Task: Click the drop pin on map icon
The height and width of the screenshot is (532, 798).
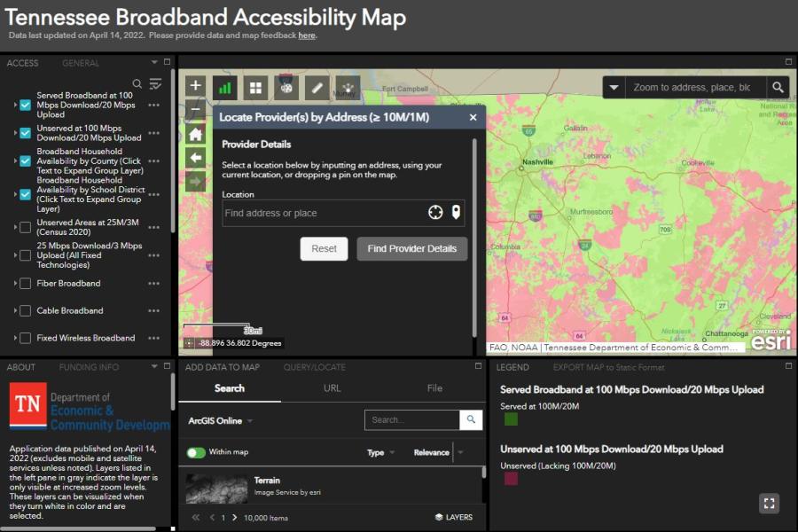Action: 456,213
